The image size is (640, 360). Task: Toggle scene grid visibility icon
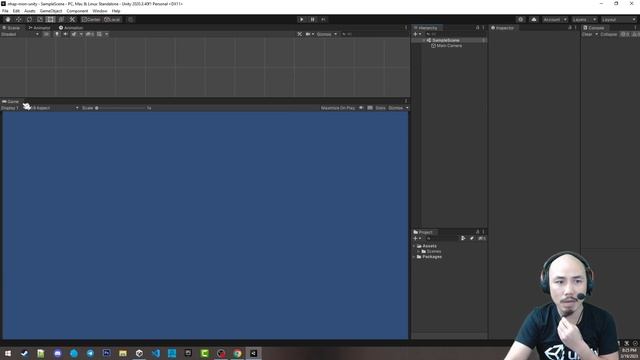(99, 34)
